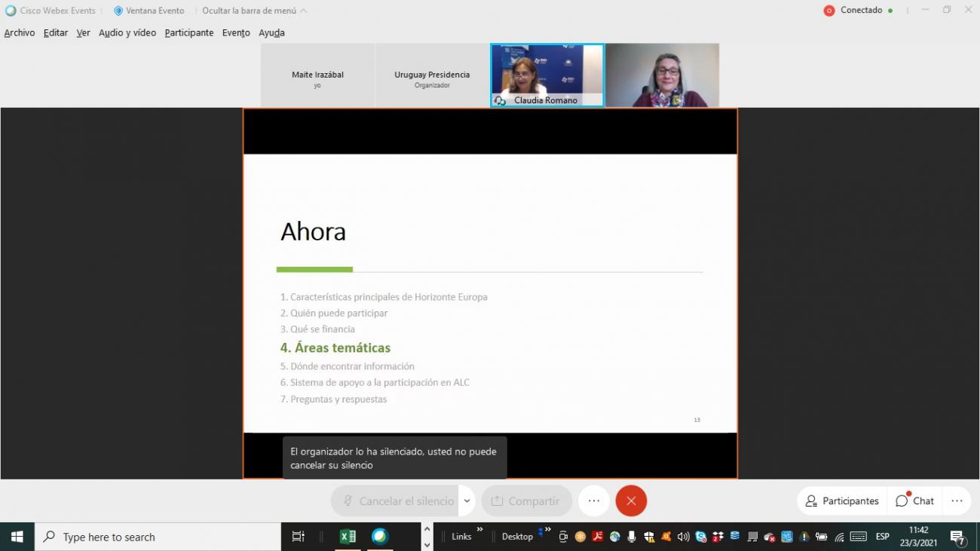This screenshot has width=980, height=551.
Task: Click red leave event button
Action: pos(631,500)
